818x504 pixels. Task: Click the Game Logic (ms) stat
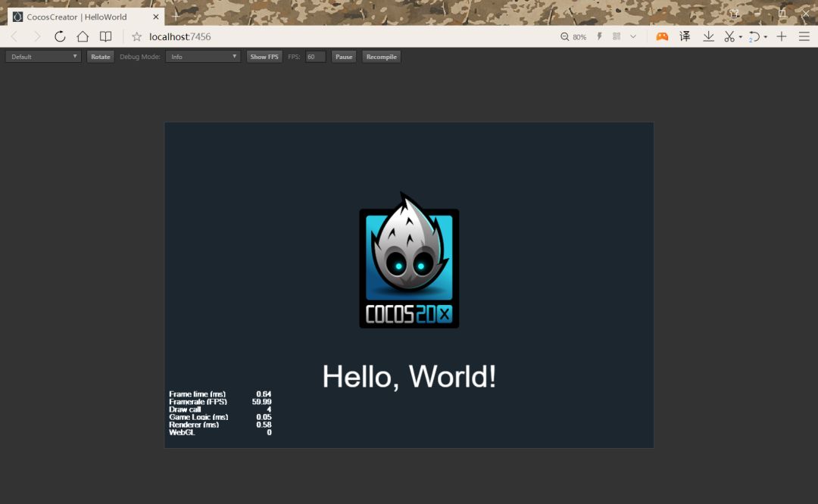pos(220,417)
